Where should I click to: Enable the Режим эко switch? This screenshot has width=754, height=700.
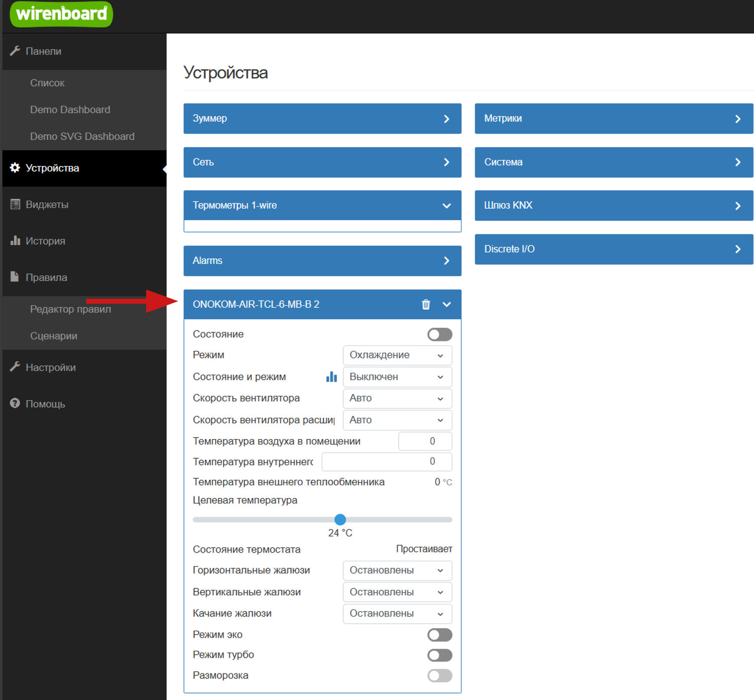click(439, 635)
